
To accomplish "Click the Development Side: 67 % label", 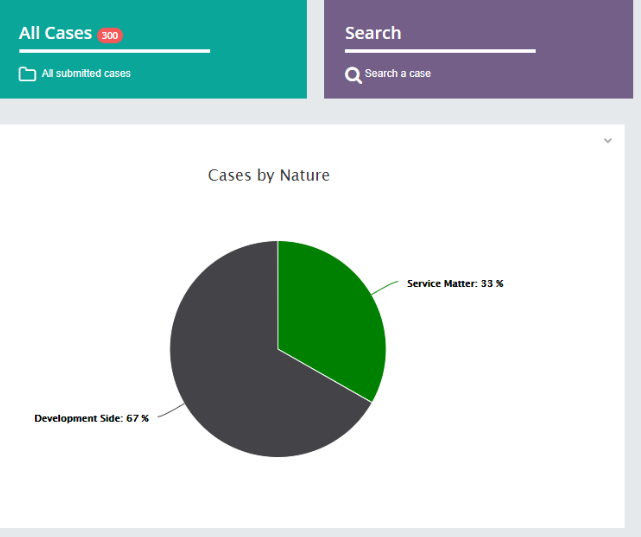I will click(x=91, y=418).
